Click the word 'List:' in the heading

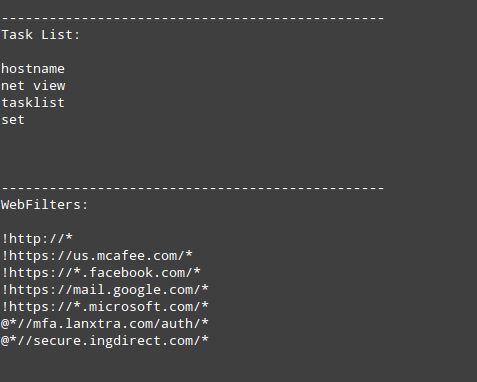61,35
